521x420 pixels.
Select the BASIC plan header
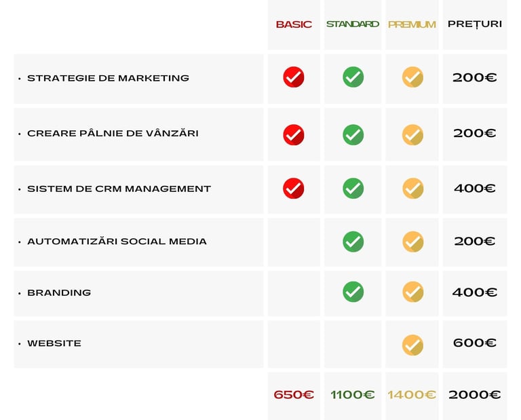[294, 24]
